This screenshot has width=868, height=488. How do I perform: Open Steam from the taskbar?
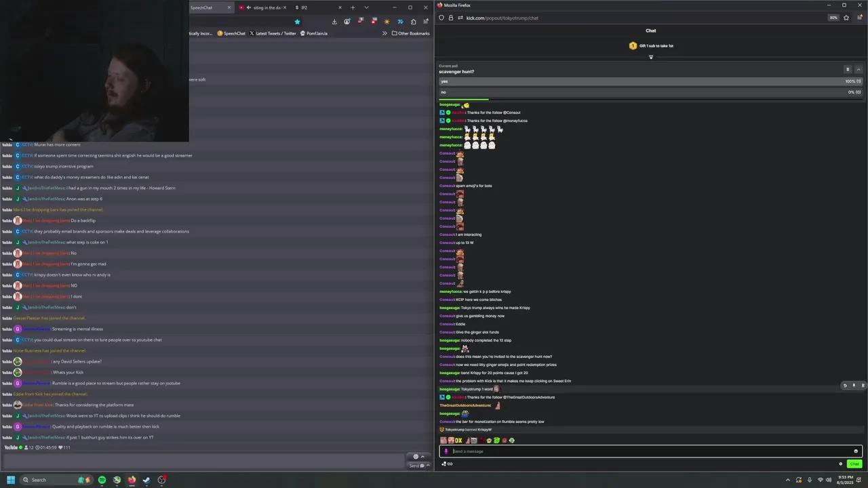click(146, 480)
